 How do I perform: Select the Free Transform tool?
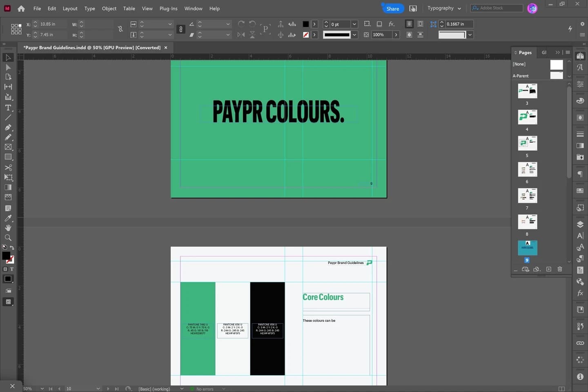tap(8, 178)
